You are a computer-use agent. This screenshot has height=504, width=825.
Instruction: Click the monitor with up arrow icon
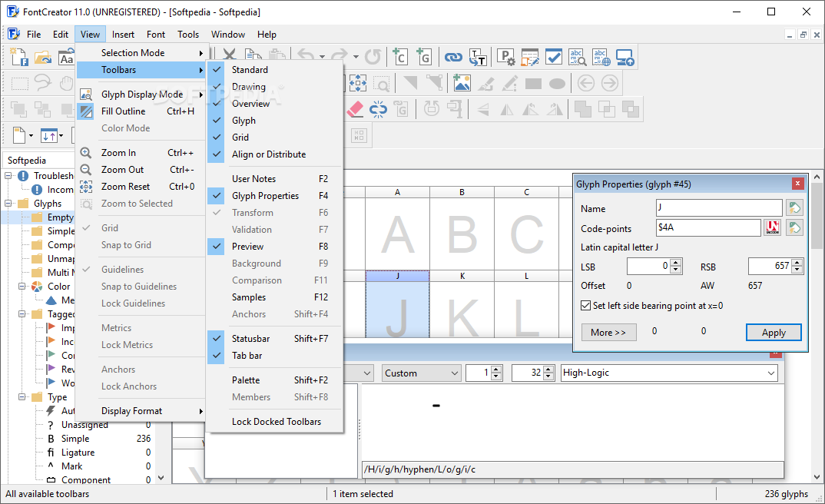[x=625, y=57]
